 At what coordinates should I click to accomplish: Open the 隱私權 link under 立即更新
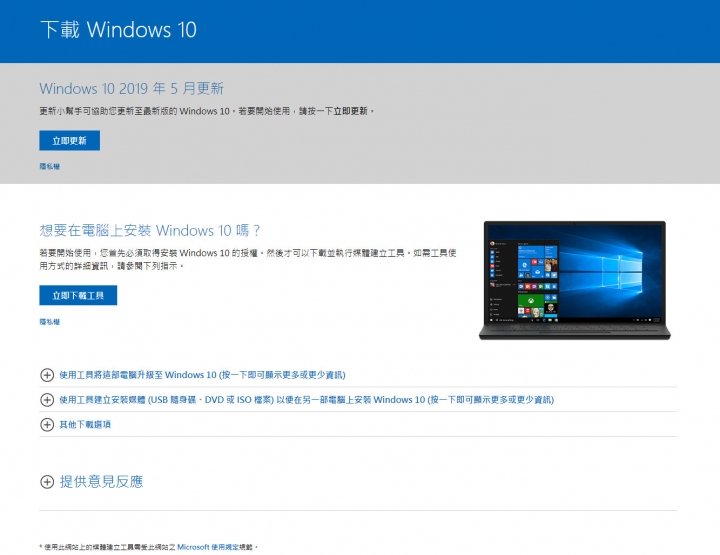click(x=50, y=166)
